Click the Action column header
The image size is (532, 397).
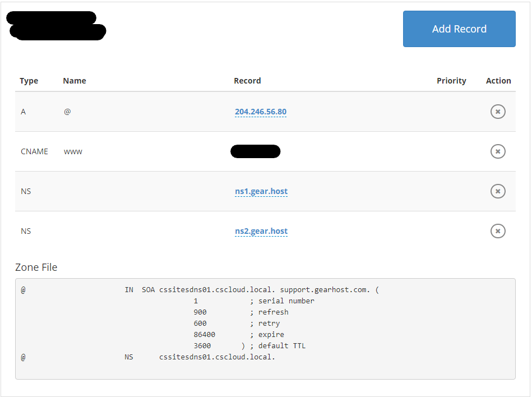click(x=498, y=80)
